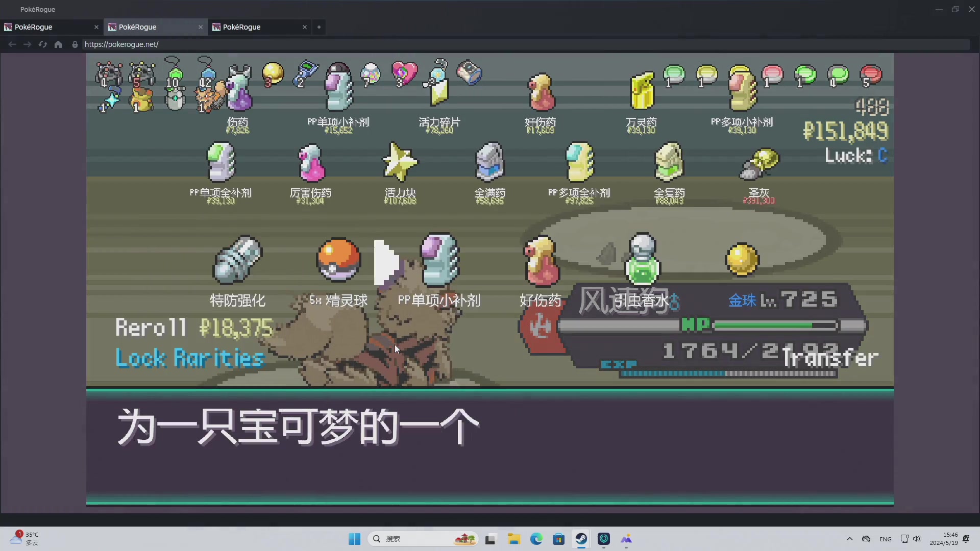Open the notification center bell

(966, 539)
